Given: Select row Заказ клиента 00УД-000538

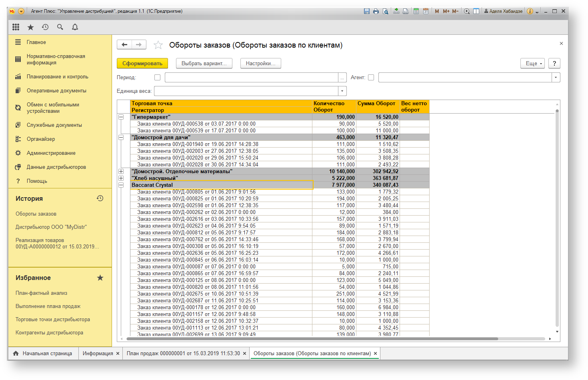Looking at the screenshot, I should pos(221,124).
